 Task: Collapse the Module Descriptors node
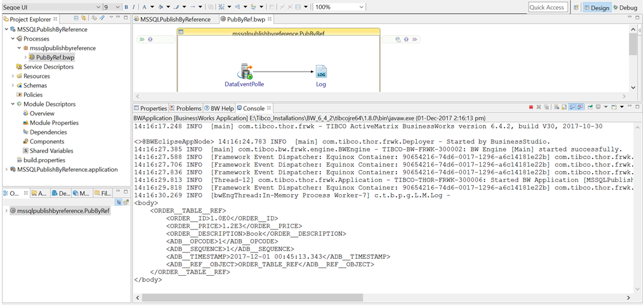13,104
